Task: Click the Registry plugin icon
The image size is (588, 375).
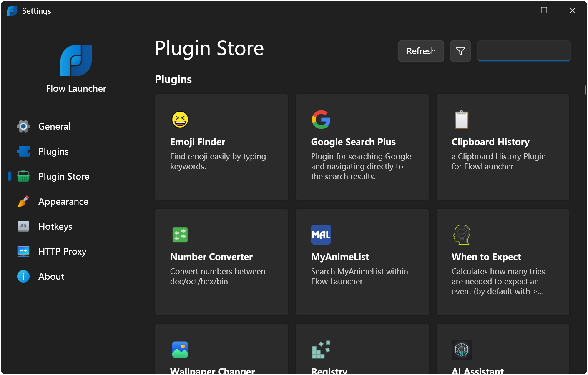Action: click(x=321, y=349)
